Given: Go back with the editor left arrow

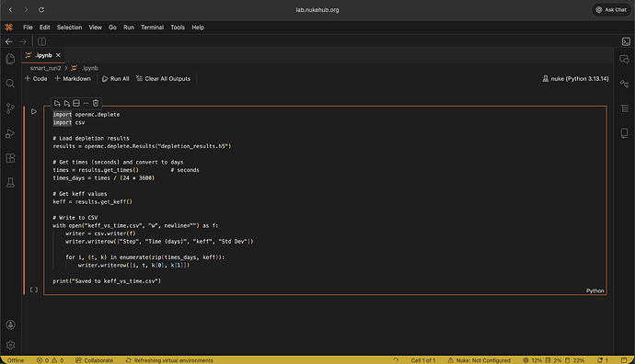Looking at the screenshot, I should coord(9,41).
